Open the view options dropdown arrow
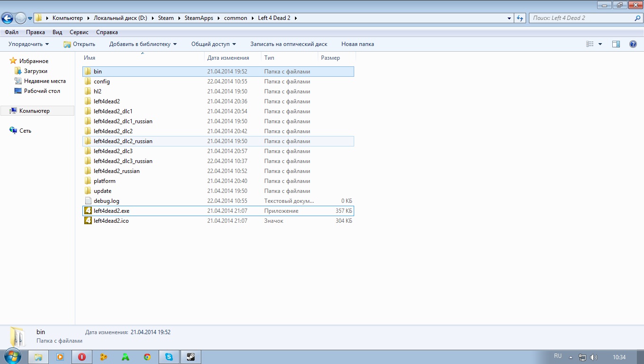This screenshot has height=364, width=644. (600, 44)
